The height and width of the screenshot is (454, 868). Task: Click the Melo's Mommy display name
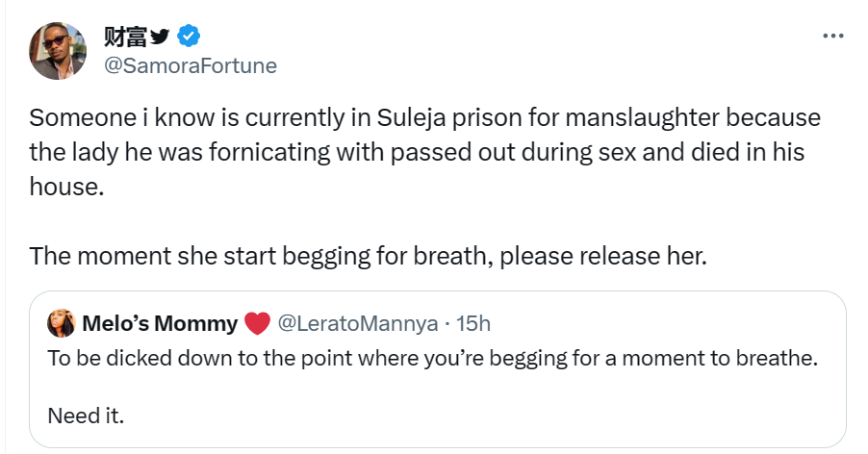(160, 324)
